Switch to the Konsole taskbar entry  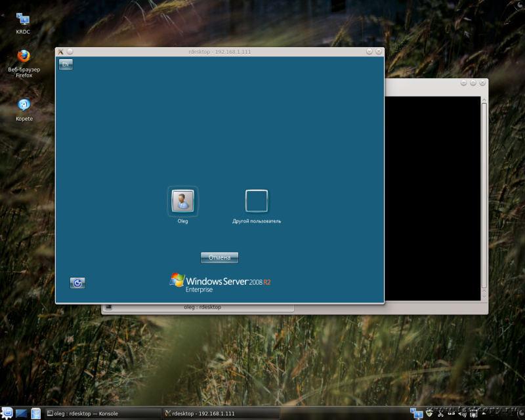(x=103, y=413)
